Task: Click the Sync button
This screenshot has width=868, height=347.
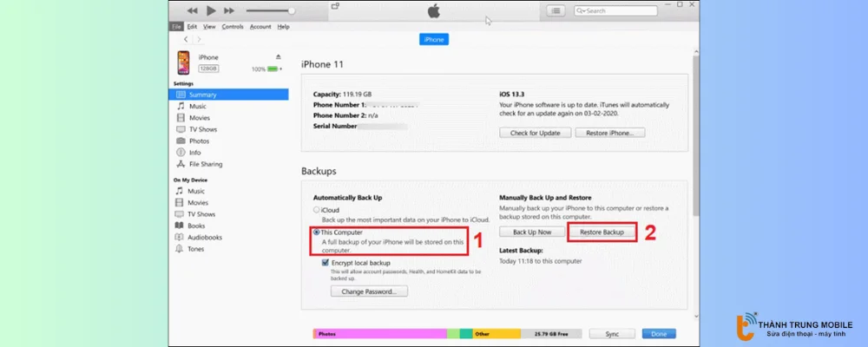Action: pos(612,334)
